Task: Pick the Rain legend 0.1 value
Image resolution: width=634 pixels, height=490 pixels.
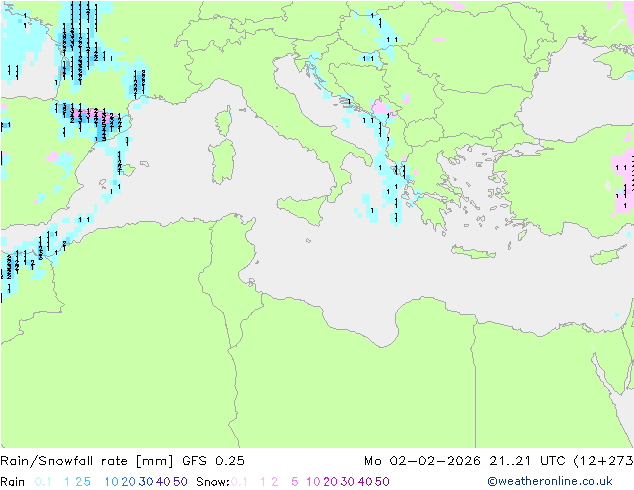Action: click(x=43, y=482)
